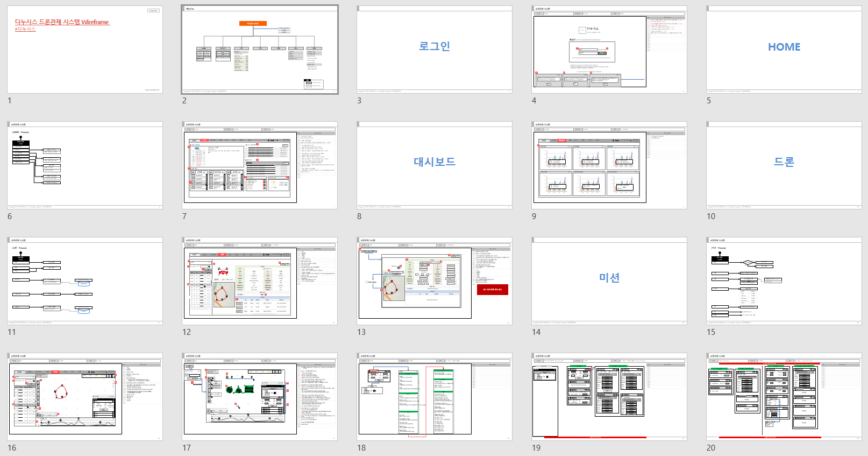Select slide 17 thumbnail
The height and width of the screenshot is (456, 868).
[260, 397]
